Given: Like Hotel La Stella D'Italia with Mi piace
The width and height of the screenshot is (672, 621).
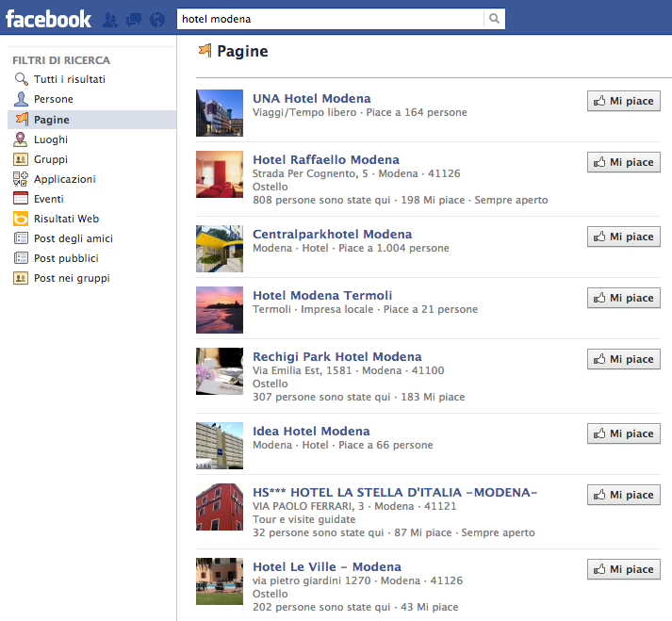Looking at the screenshot, I should [624, 495].
